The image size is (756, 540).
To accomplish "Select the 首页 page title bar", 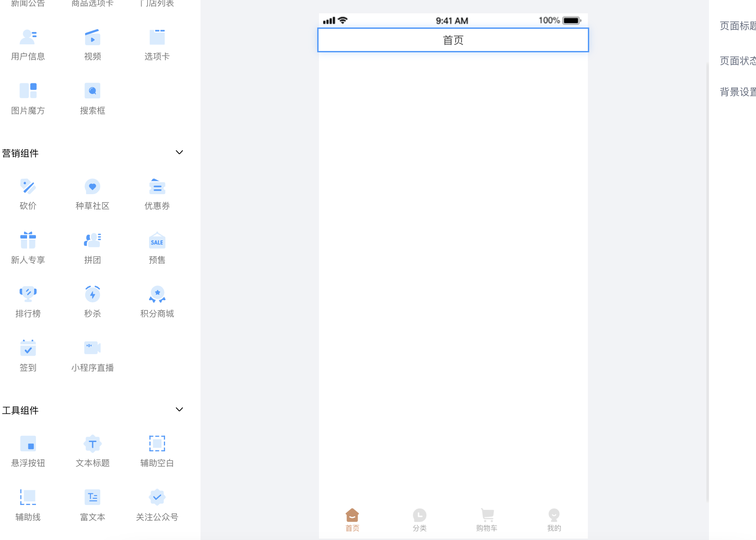I will coord(453,40).
